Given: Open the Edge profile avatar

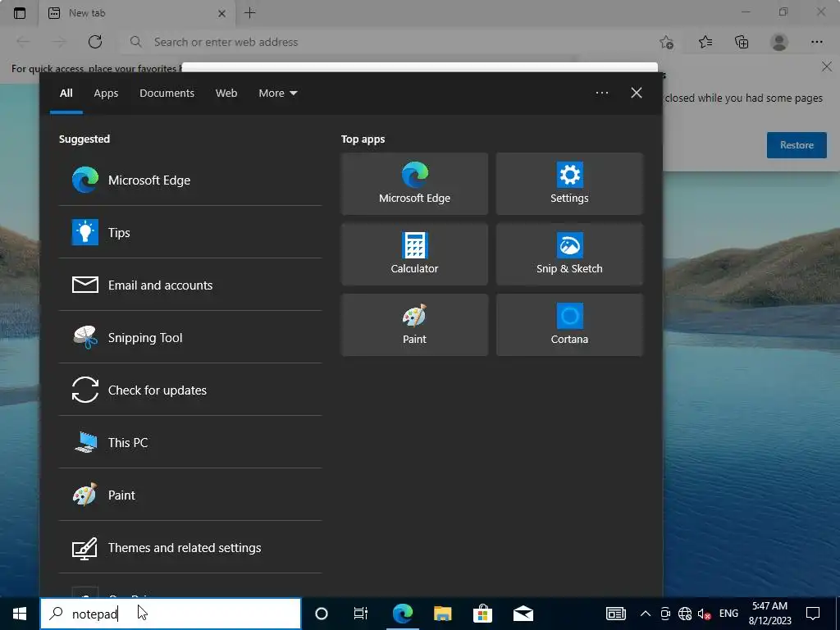Looking at the screenshot, I should tap(779, 42).
